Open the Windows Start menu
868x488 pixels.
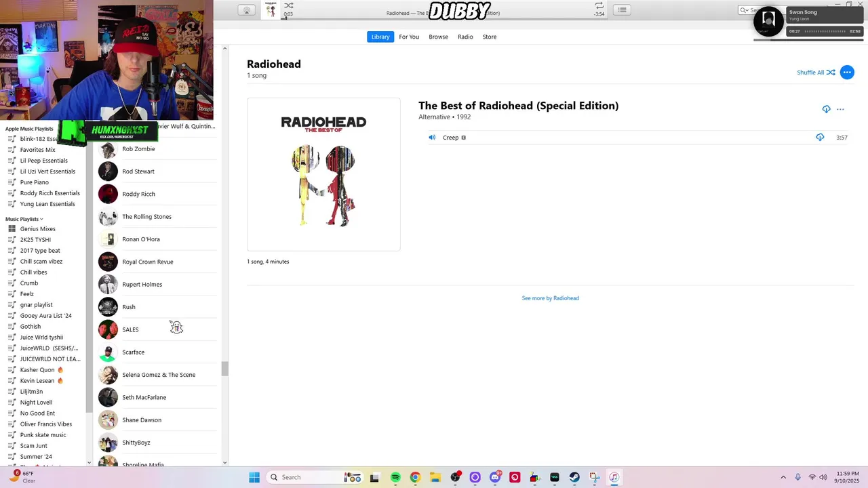point(254,477)
